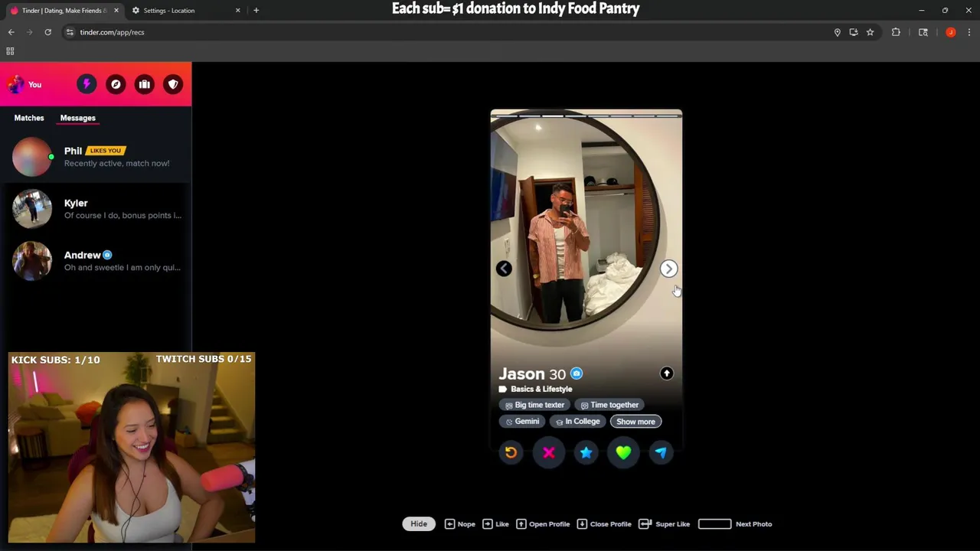
Task: Switch to the Settings - Location browser tab
Action: [185, 11]
